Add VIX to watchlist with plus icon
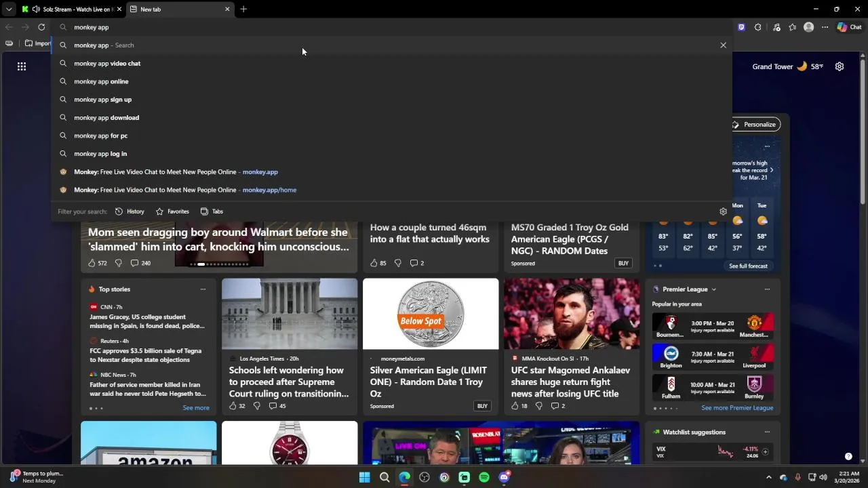The height and width of the screenshot is (488, 868). 765,451
